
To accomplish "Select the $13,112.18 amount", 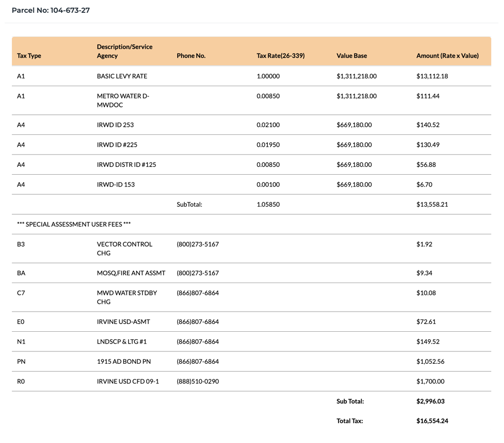I will point(432,76).
